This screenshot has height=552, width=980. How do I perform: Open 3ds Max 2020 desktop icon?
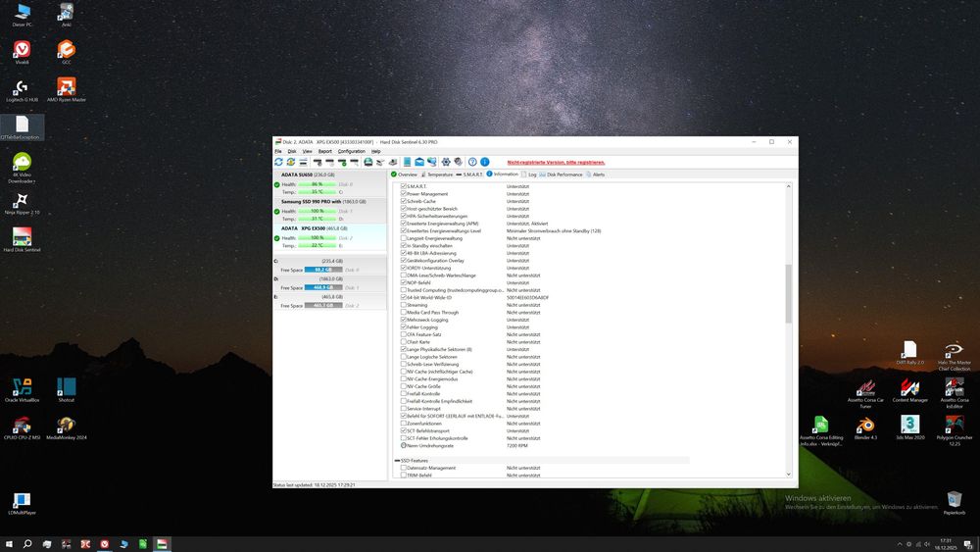tap(910, 427)
